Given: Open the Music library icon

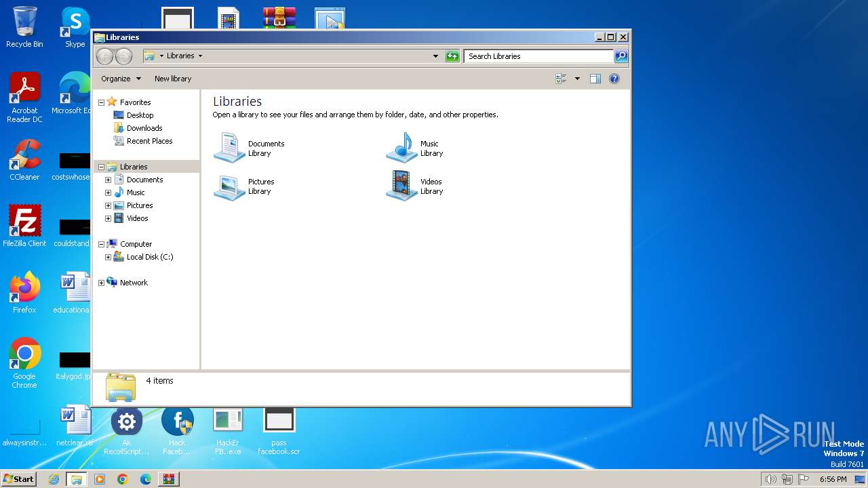Looking at the screenshot, I should tap(401, 148).
